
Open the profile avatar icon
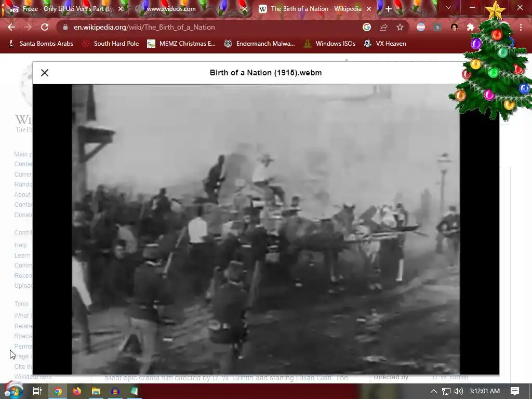click(454, 27)
